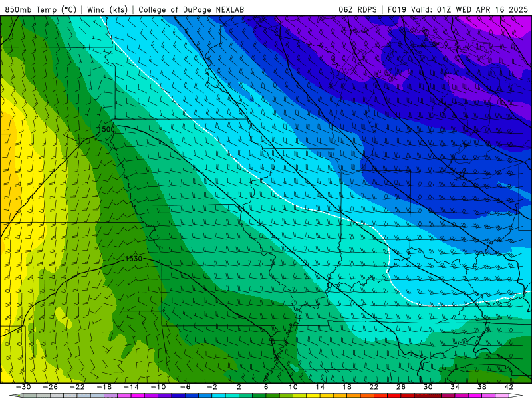Click the yellow legend swatch under 14
Viewport: 532px width, 399px height.
(x=313, y=396)
